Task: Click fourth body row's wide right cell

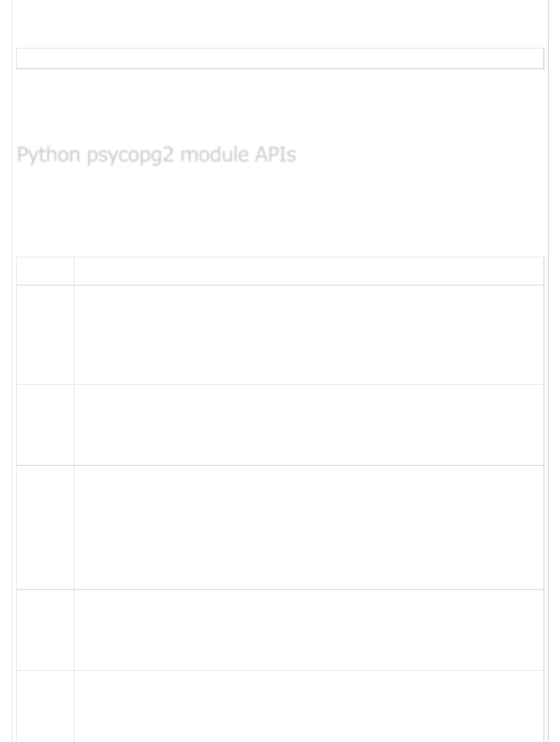Action: point(308,630)
